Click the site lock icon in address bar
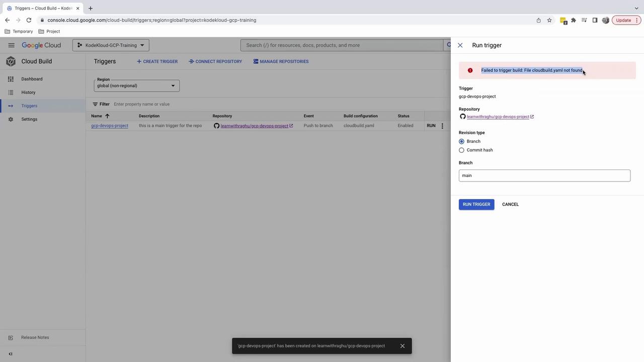Screen dimensions: 644x362 click(x=42, y=20)
